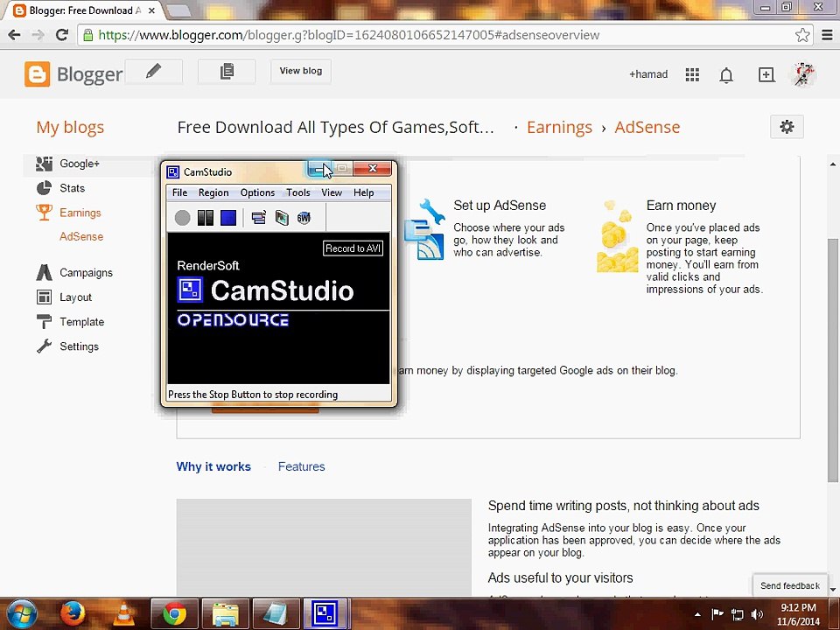Image resolution: width=840 pixels, height=630 pixels.
Task: Open CamStudio Tools menu
Action: pos(297,192)
